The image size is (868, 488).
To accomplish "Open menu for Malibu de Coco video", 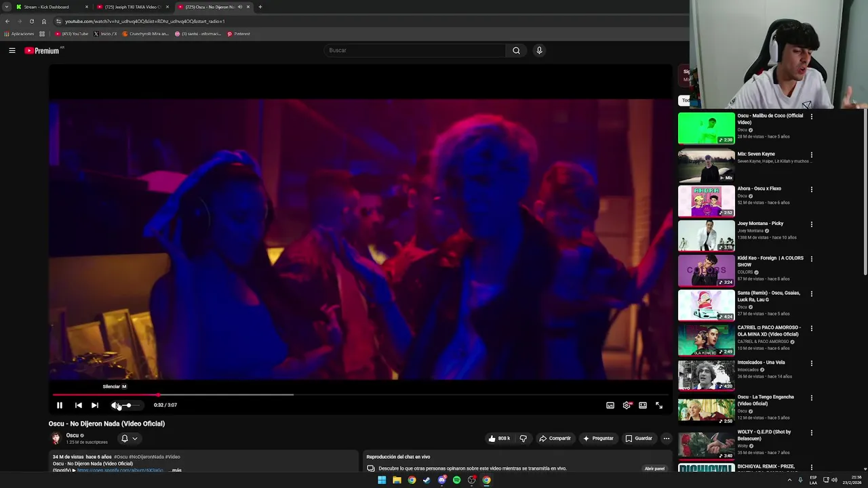I will [812, 117].
